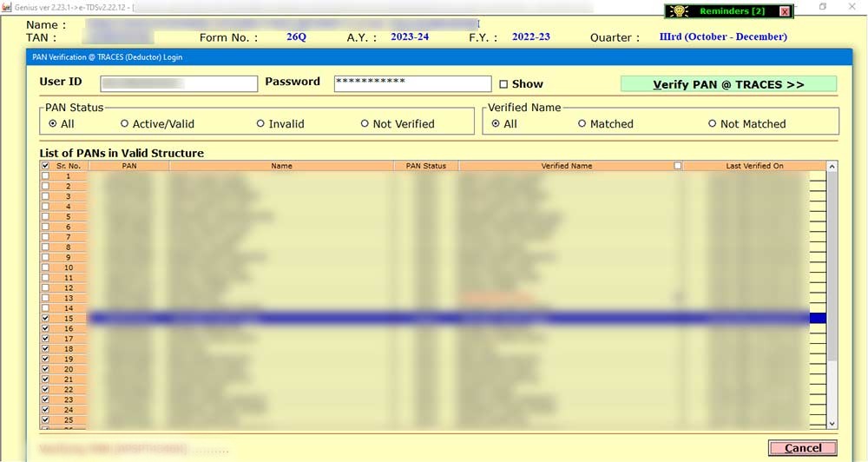Uncheck the row 15 checkbox

point(45,319)
